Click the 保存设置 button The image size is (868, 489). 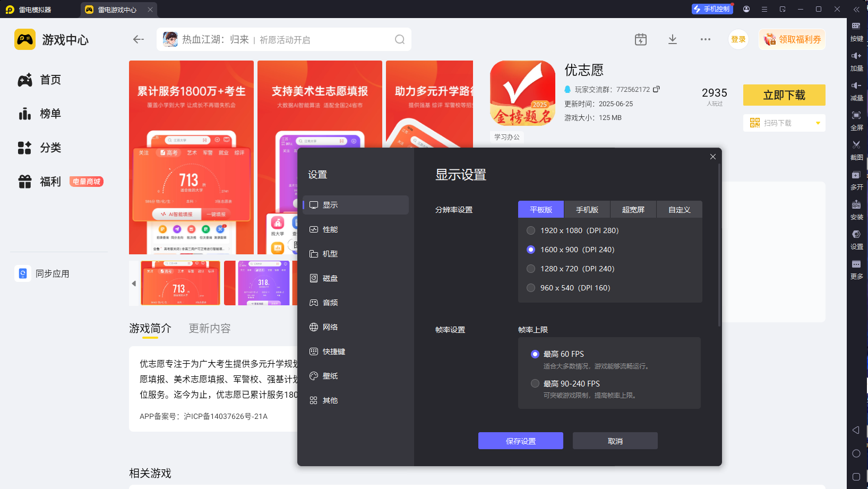coord(521,441)
